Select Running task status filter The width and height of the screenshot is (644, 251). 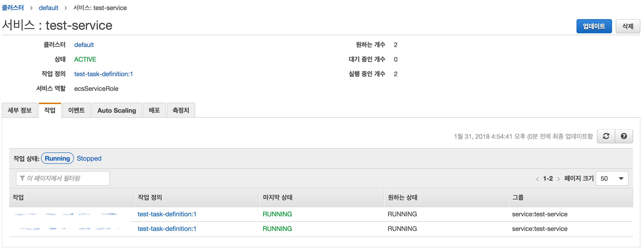click(57, 158)
